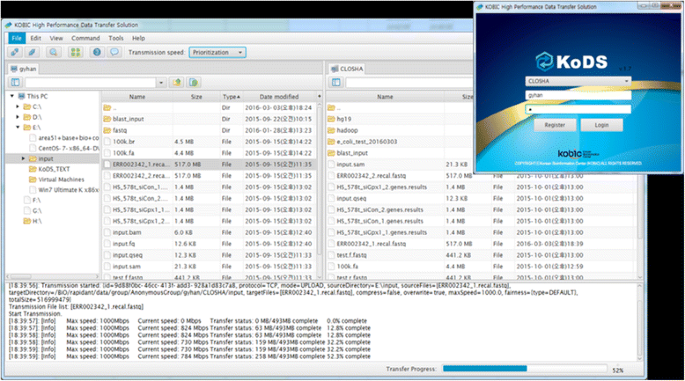685x381 pixels.
Task: Click the green grid view icon
Action: 76,52
